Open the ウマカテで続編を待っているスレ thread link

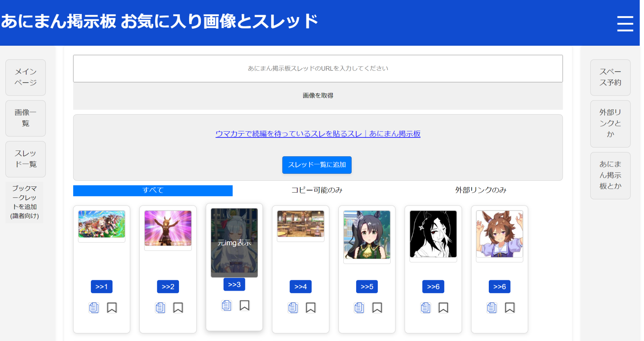(x=318, y=134)
